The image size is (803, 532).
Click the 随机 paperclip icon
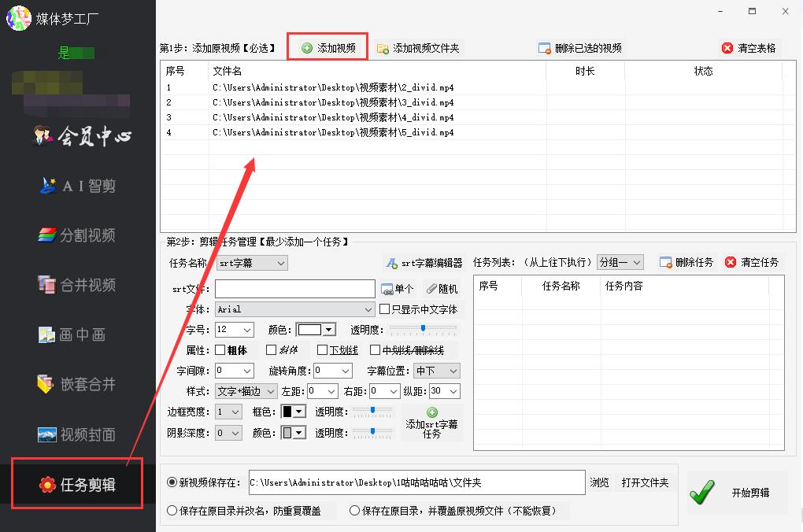tap(431, 288)
